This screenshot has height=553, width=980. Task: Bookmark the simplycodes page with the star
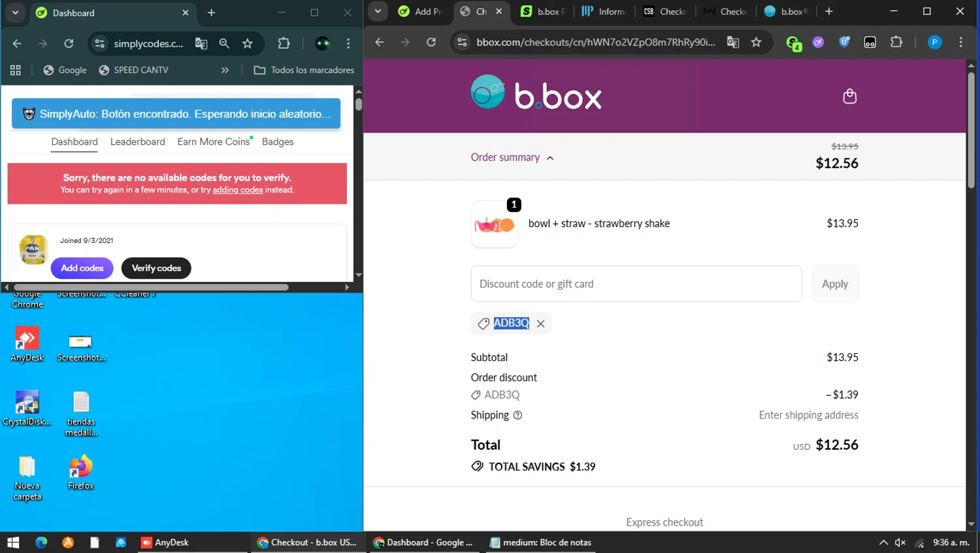click(247, 44)
